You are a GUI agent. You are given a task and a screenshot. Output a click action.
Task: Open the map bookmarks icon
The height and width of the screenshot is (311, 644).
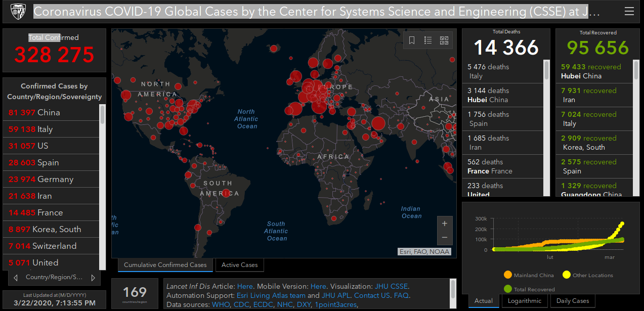(412, 40)
